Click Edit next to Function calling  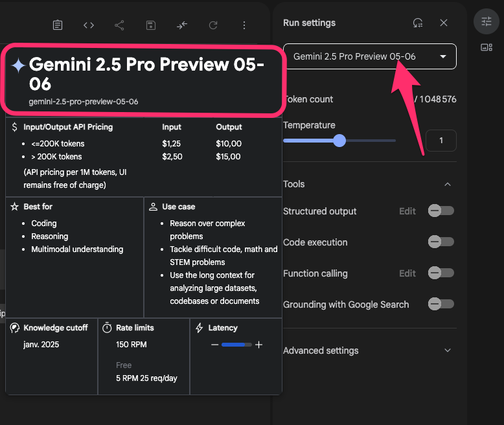coord(407,273)
